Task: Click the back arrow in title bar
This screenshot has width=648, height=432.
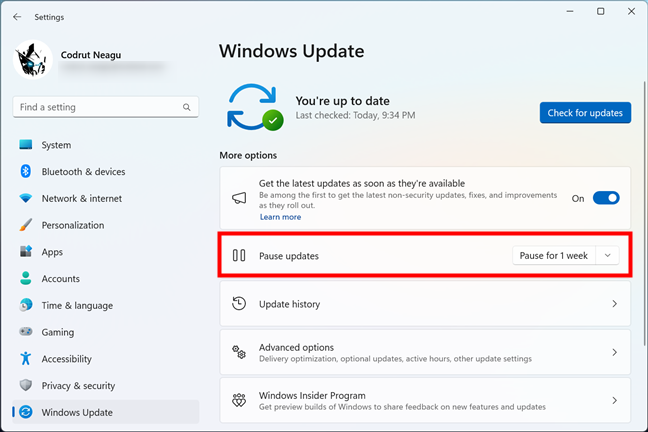Action: (x=17, y=17)
